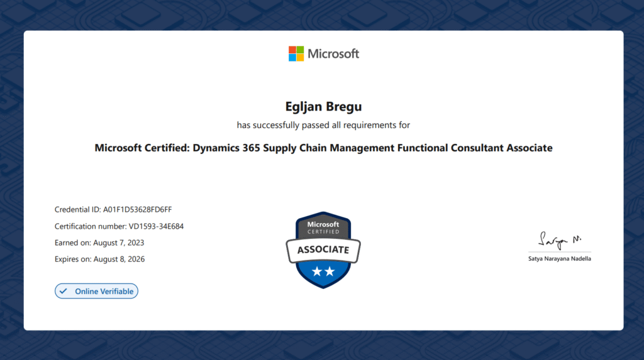Click the text has successfully passed all requirements

click(x=323, y=125)
